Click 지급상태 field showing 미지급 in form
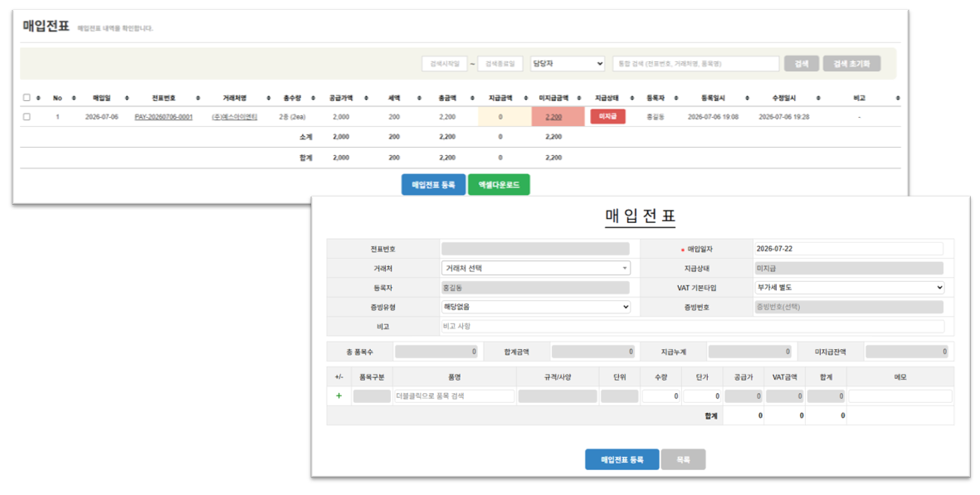 [x=849, y=269]
